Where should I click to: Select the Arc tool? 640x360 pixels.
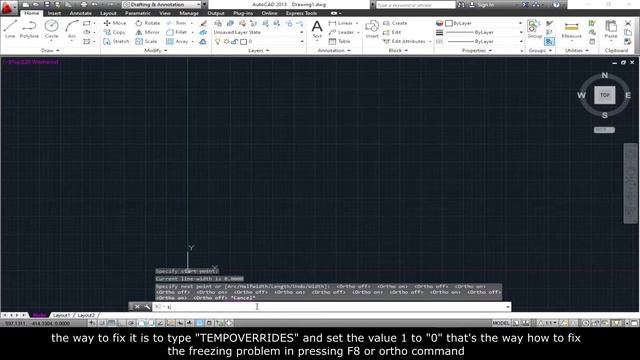coord(72,29)
